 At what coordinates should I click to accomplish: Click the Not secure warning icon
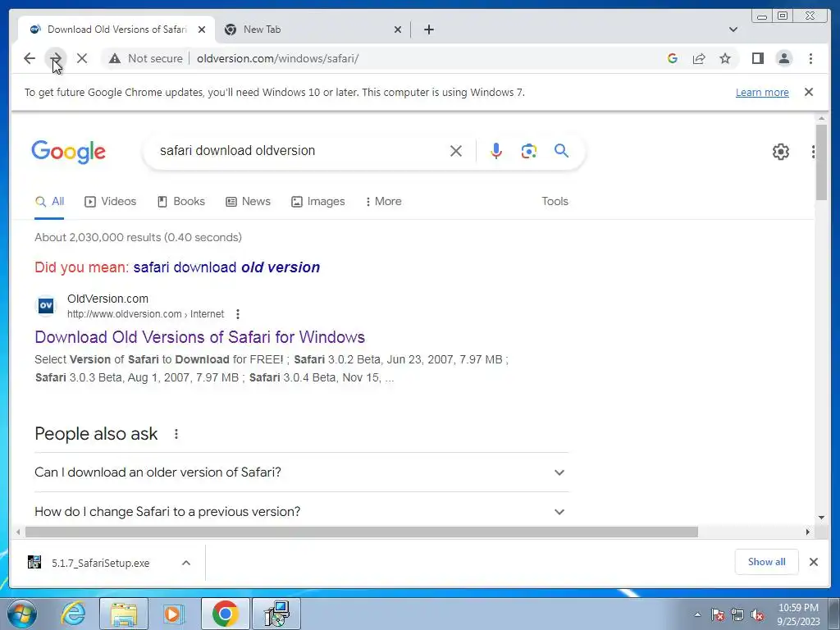click(x=115, y=58)
